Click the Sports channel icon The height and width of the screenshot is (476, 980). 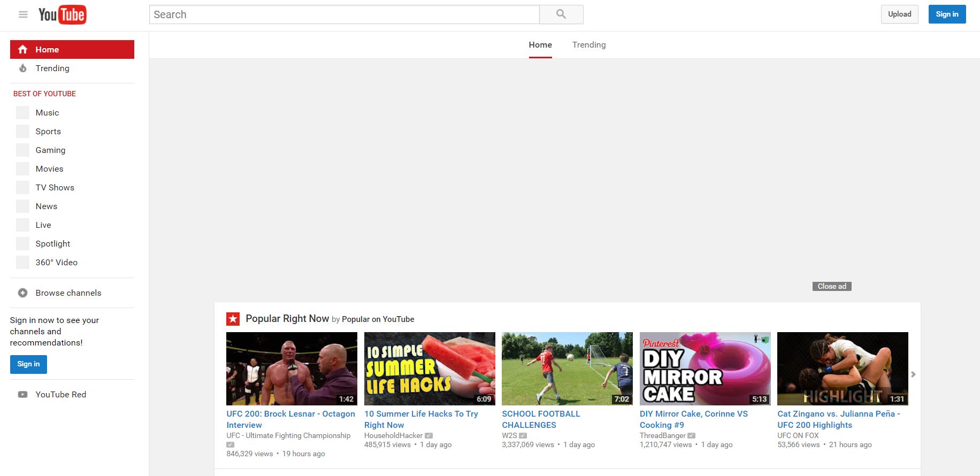[22, 132]
